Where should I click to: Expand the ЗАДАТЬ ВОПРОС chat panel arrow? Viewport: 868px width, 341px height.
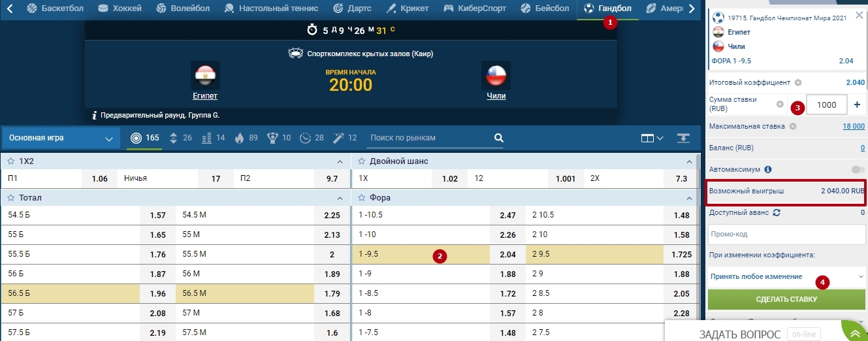[854, 333]
